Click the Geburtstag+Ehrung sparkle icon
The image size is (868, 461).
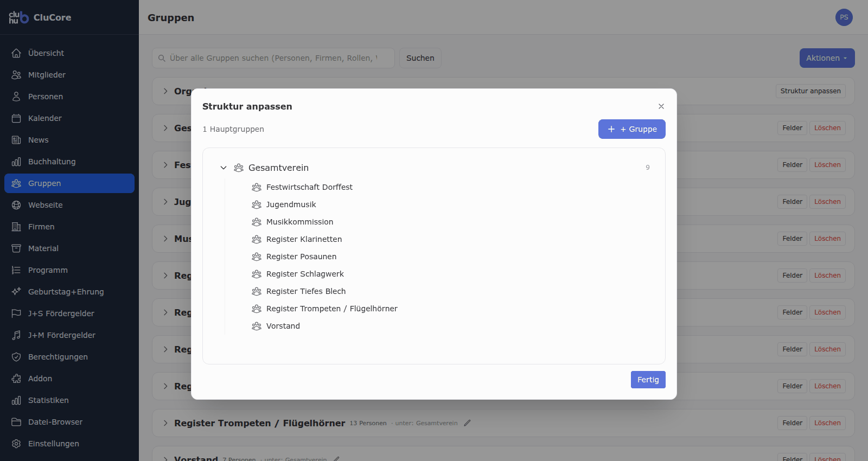tap(16, 292)
